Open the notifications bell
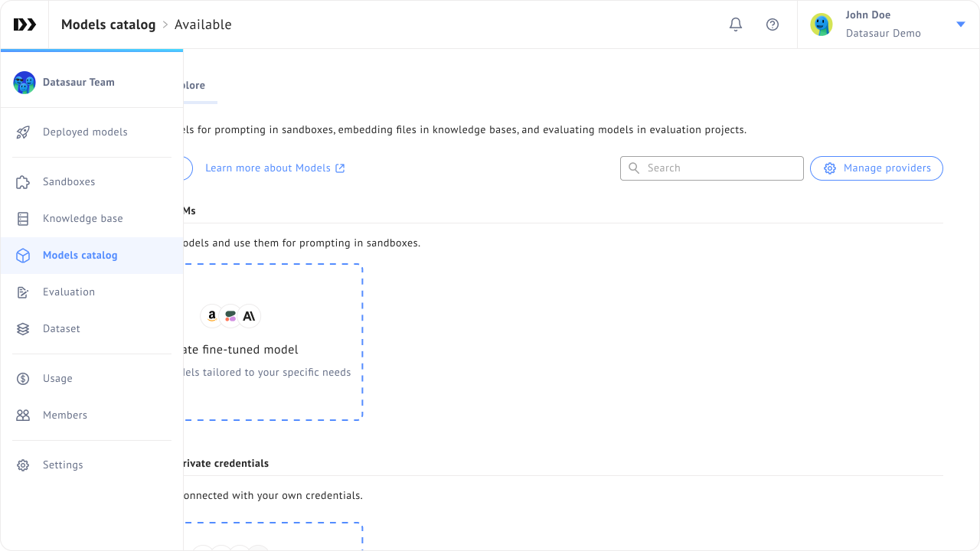The width and height of the screenshot is (980, 551). click(x=736, y=24)
